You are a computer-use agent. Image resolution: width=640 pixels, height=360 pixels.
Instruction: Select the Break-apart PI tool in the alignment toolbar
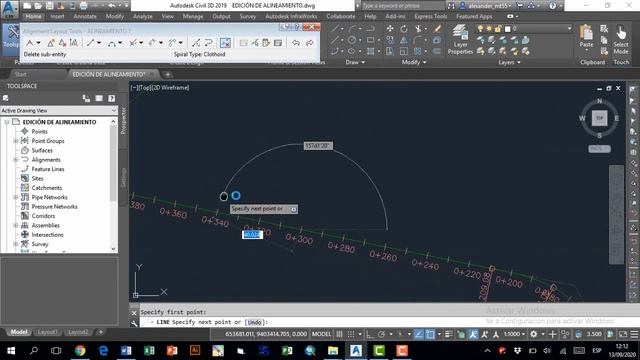click(74, 42)
